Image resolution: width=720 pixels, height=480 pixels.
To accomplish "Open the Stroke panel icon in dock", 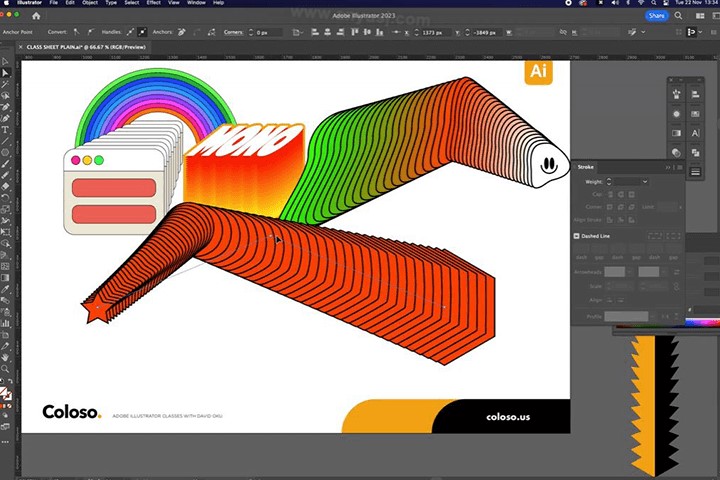I will coord(696,171).
